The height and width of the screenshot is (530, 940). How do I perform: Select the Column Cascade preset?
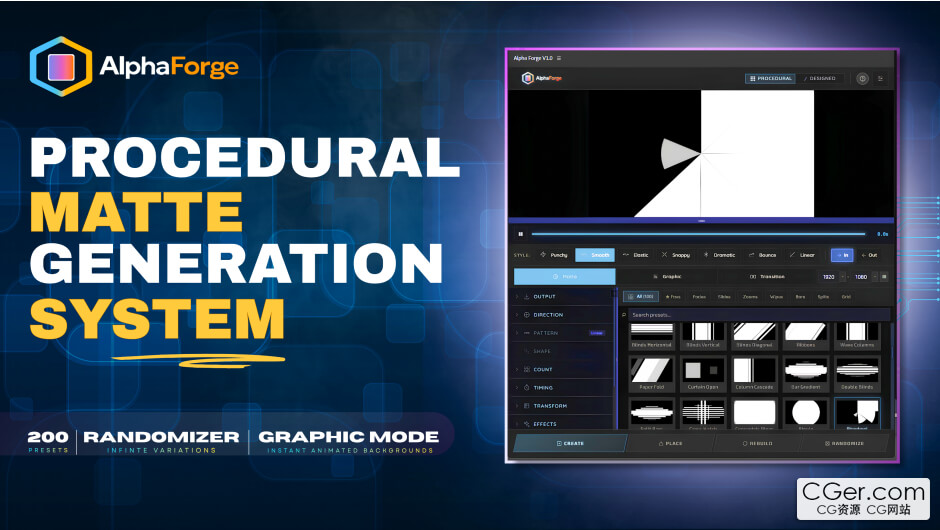click(x=755, y=373)
